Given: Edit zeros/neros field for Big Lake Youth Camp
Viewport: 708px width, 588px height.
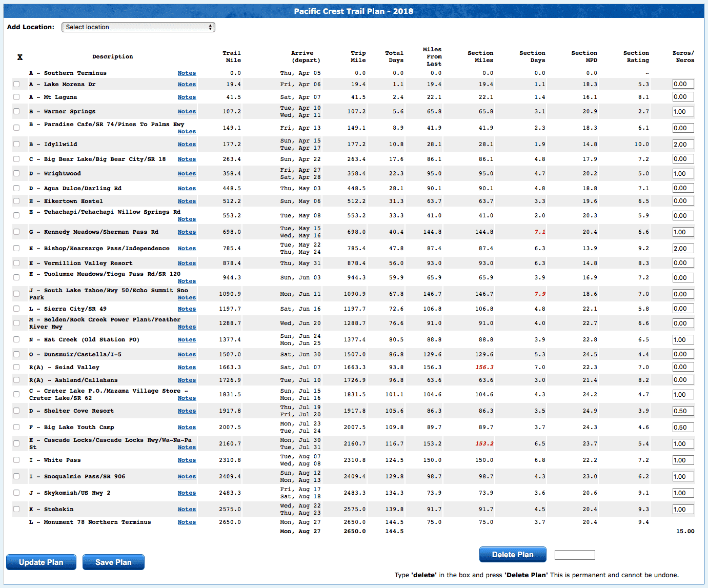Looking at the screenshot, I should click(x=683, y=427).
